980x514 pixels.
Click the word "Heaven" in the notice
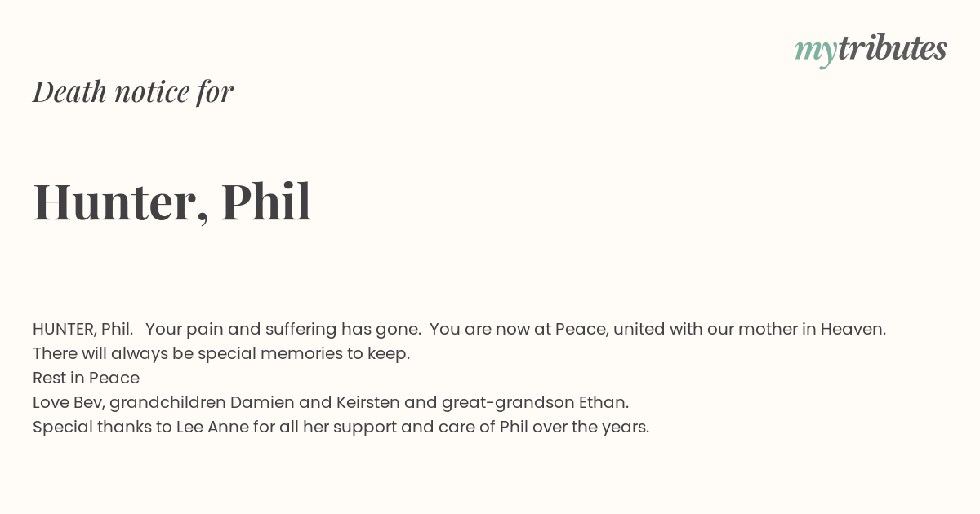853,330
